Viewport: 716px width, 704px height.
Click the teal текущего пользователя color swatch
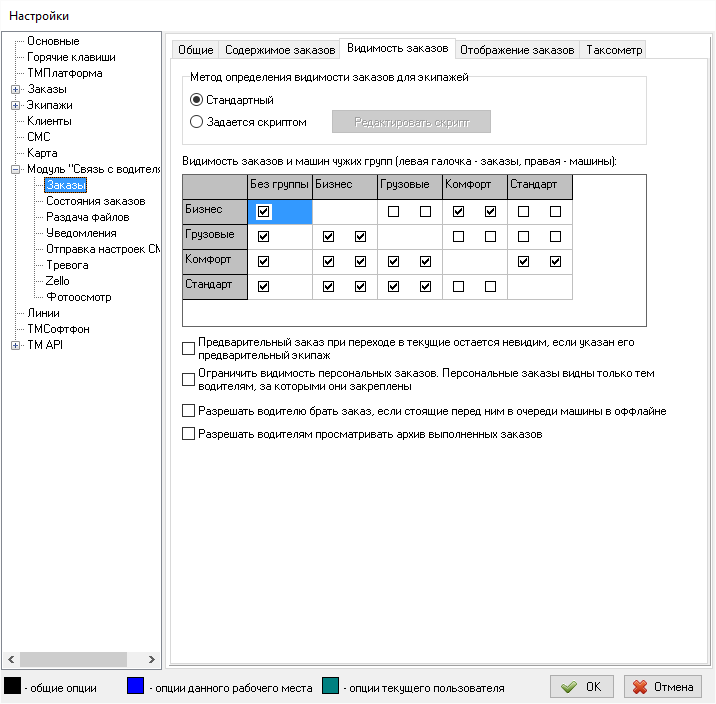click(x=332, y=687)
